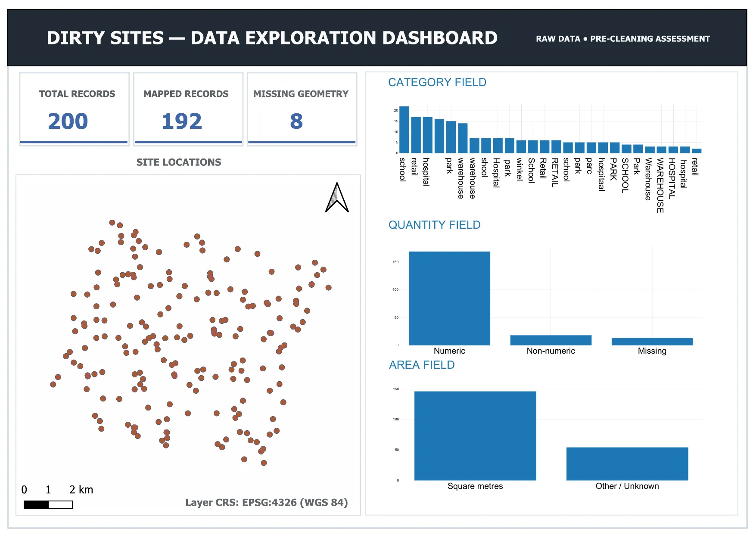Click the 'Numeric' axis label

click(449, 351)
